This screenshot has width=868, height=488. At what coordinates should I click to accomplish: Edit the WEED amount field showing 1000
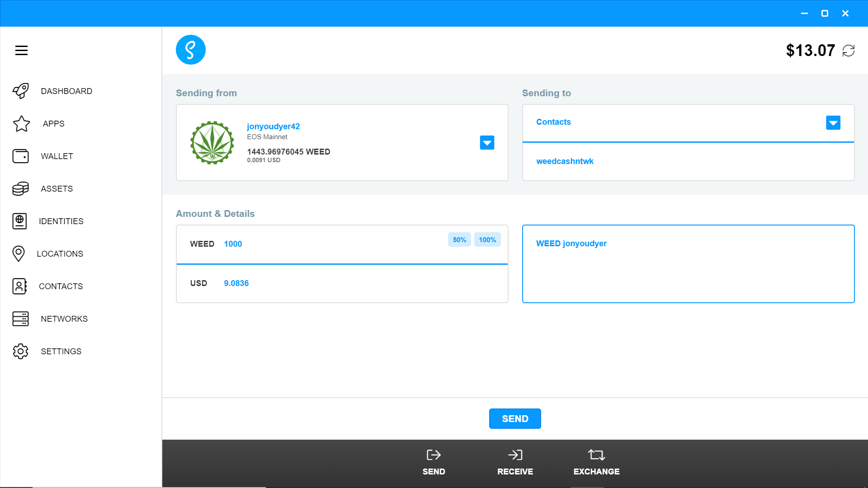(342, 244)
